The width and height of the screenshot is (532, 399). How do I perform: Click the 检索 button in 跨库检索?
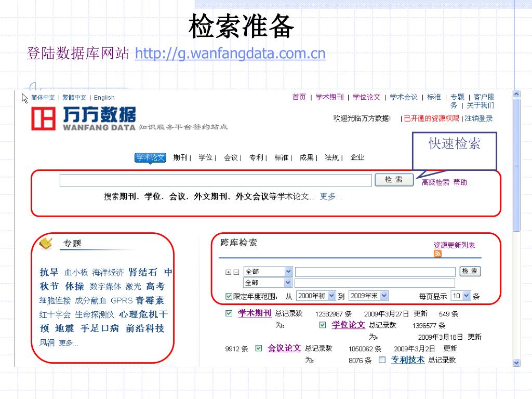(x=470, y=271)
